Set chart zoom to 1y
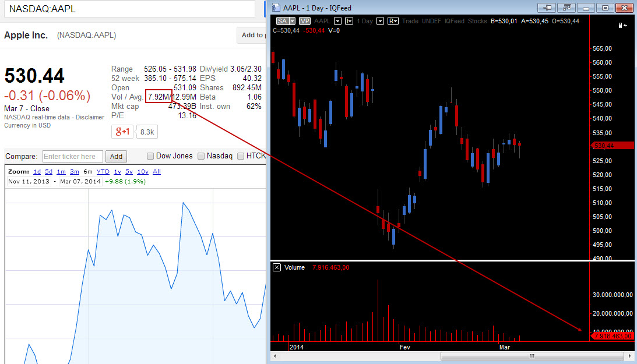Viewport: 637px width, 364px height. click(x=117, y=172)
